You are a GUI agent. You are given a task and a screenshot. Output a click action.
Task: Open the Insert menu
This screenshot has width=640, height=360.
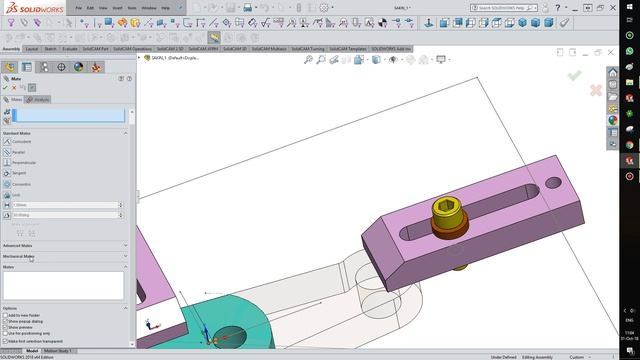point(117,8)
